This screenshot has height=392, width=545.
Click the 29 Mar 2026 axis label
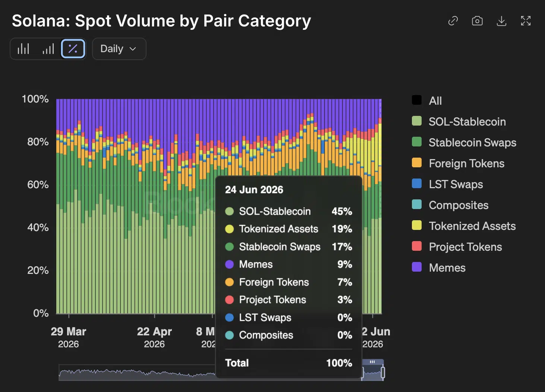(69, 337)
